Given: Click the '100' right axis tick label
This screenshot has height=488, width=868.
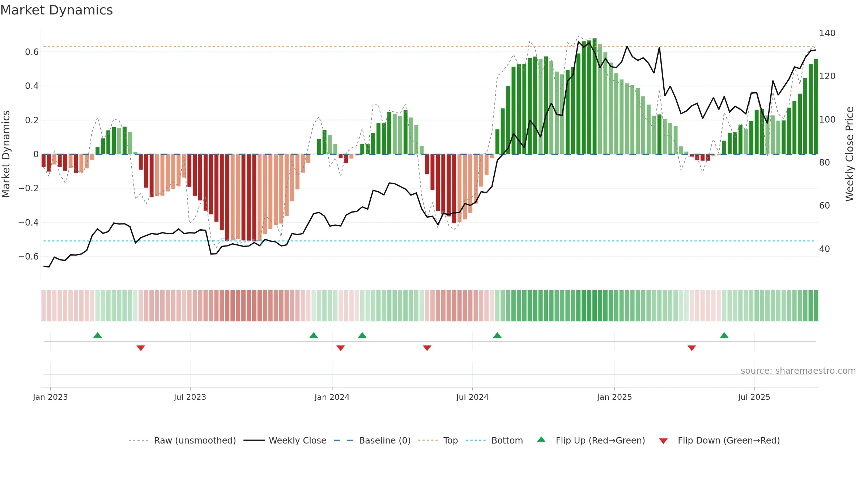Looking at the screenshot, I should pyautogui.click(x=827, y=120).
